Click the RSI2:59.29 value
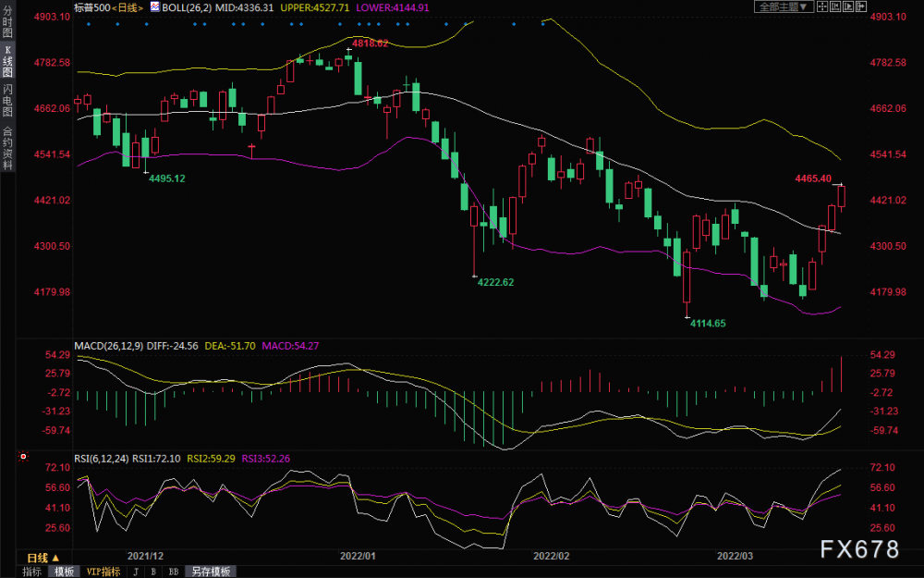The width and height of the screenshot is (924, 578). pyautogui.click(x=211, y=459)
